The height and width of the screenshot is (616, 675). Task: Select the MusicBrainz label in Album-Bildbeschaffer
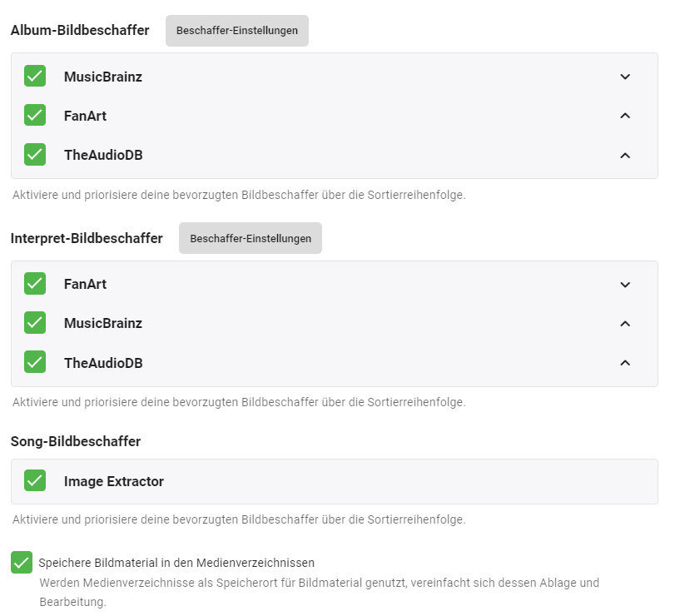[103, 77]
